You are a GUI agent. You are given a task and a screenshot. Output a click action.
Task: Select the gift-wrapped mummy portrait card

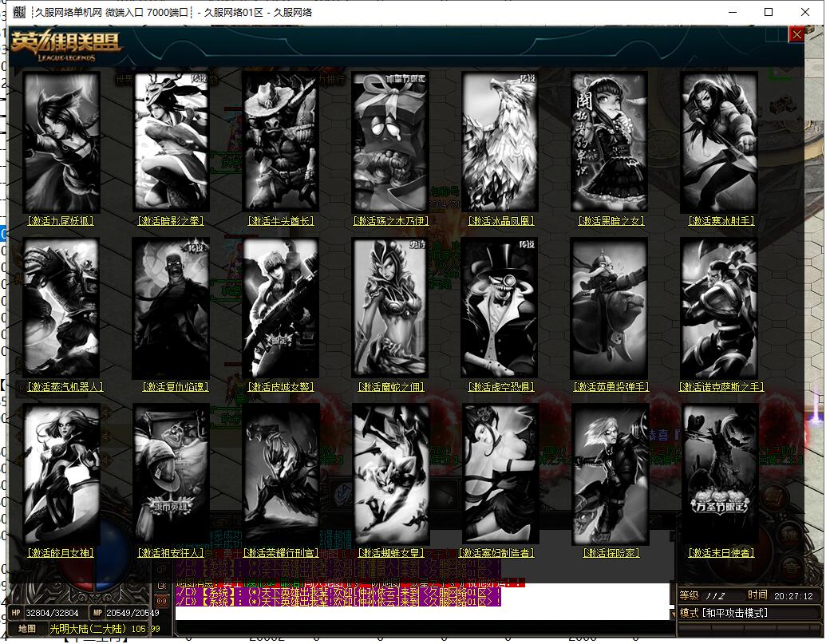tap(390, 142)
